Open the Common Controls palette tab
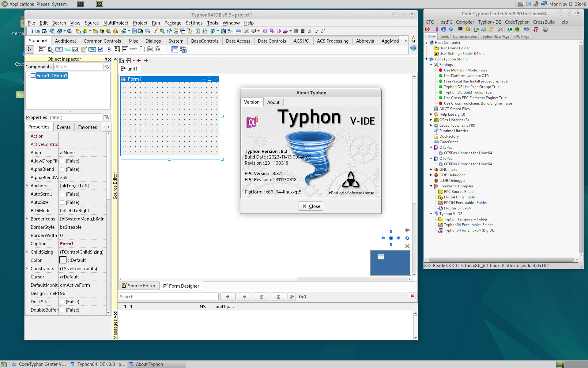This screenshot has height=368, width=588. pyautogui.click(x=102, y=41)
